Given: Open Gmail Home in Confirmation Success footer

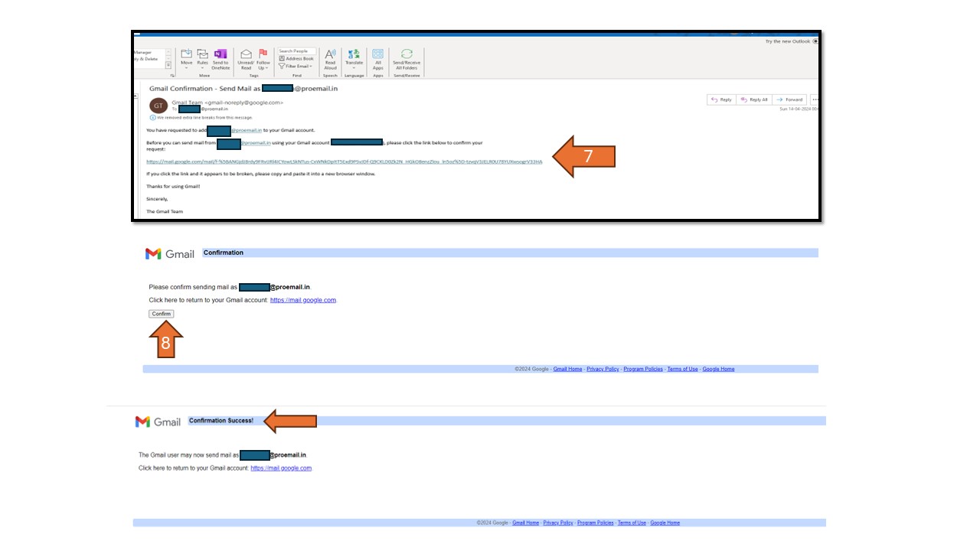Looking at the screenshot, I should coord(526,523).
